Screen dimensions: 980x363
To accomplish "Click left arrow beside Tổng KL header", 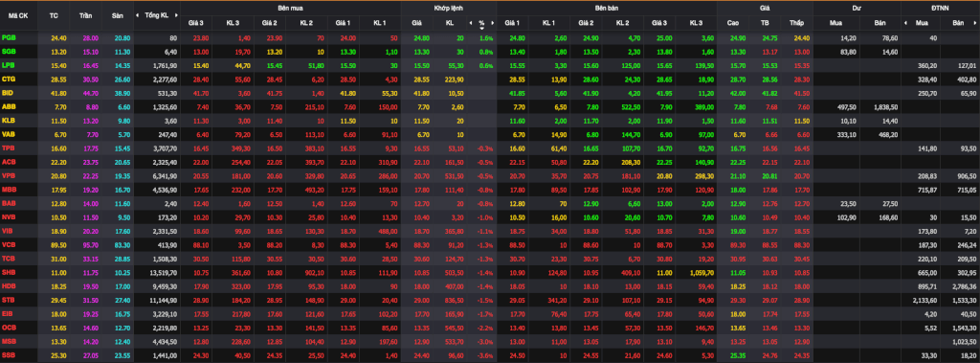I will (x=139, y=15).
